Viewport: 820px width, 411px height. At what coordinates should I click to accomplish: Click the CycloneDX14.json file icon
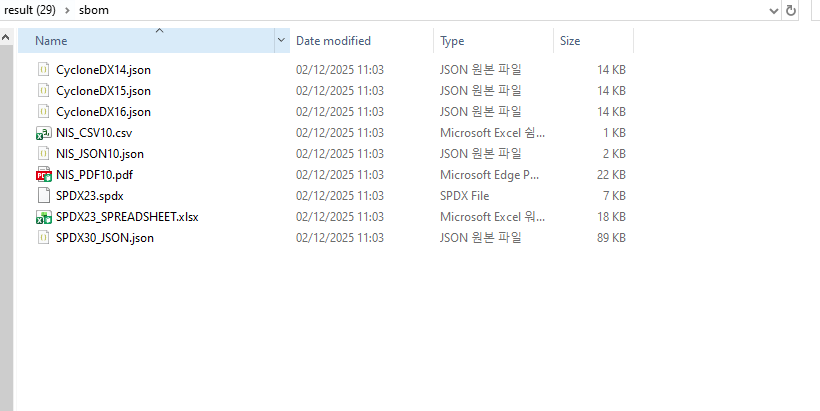click(x=43, y=70)
